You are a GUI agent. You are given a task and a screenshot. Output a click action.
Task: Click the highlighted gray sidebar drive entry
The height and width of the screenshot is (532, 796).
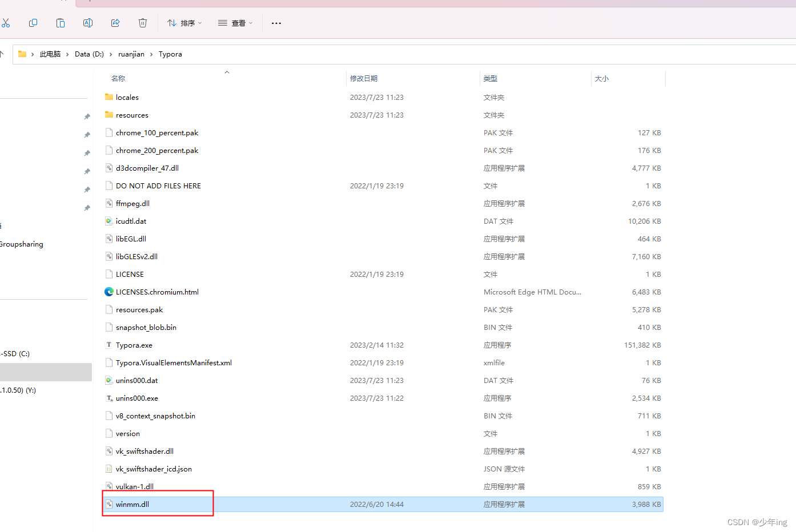coord(46,372)
